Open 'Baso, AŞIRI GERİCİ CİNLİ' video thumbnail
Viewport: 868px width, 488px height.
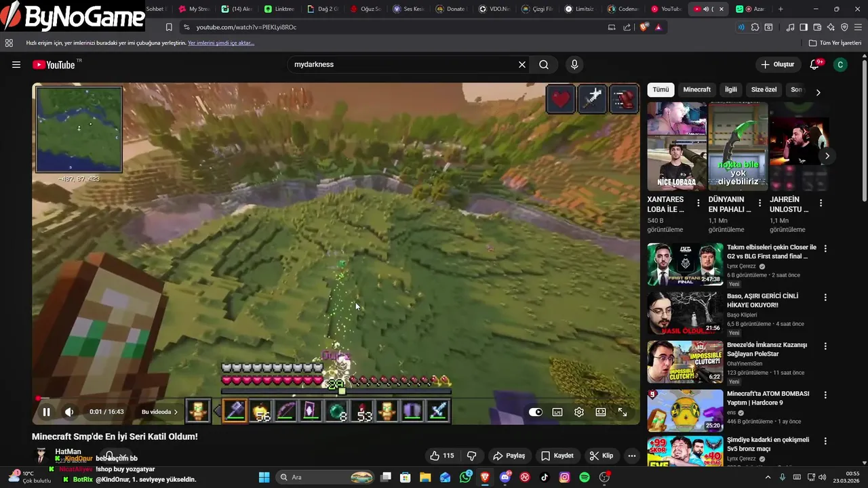pos(685,313)
